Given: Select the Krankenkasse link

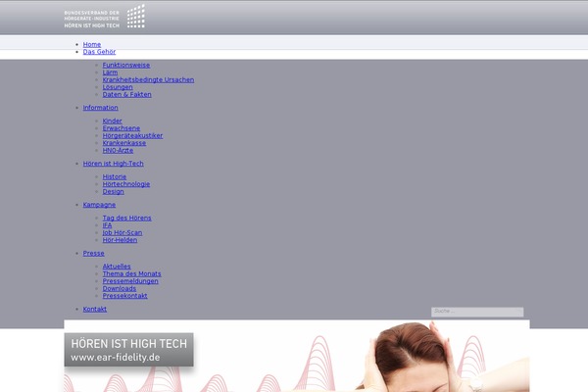Looking at the screenshot, I should (x=124, y=143).
